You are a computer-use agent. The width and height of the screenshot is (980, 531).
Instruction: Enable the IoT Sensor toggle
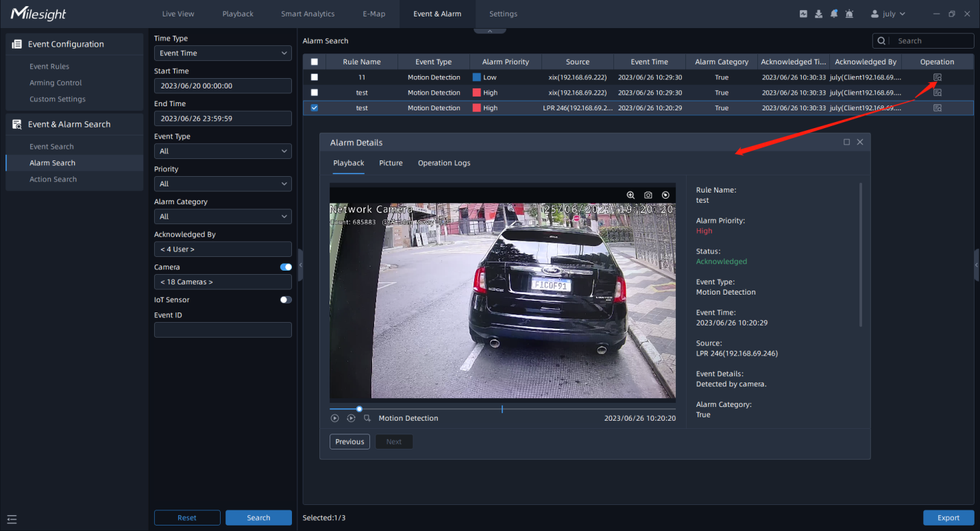pyautogui.click(x=286, y=299)
